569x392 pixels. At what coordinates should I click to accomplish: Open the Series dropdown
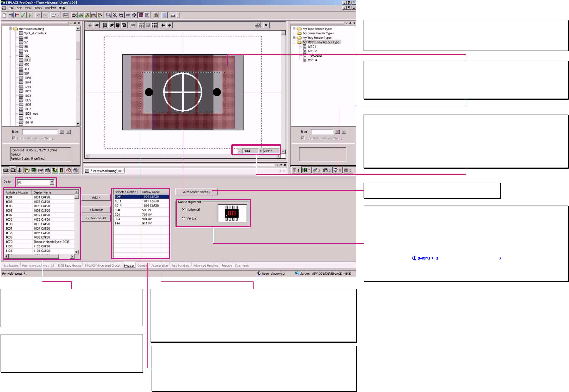[x=52, y=182]
